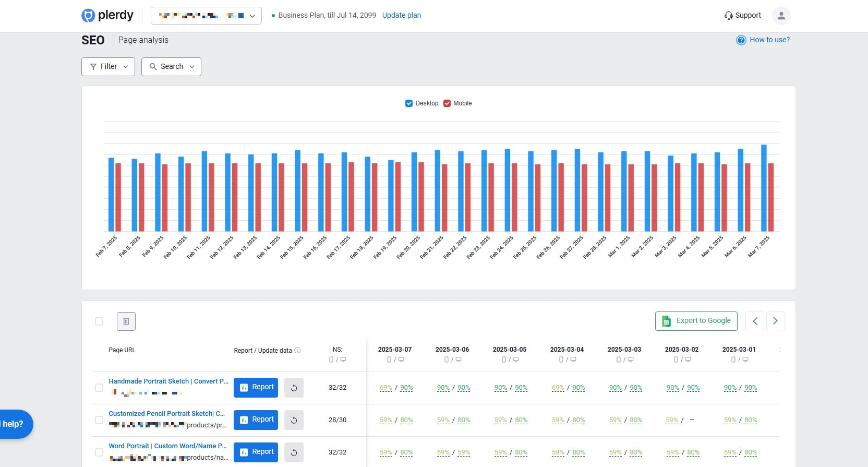This screenshot has height=467, width=868.
Task: Uncheck the Desktop chart checkbox
Action: (x=409, y=103)
